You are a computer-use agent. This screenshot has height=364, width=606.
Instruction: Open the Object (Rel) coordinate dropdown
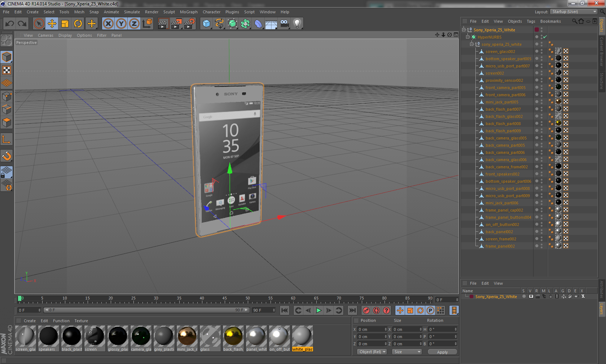click(x=372, y=352)
